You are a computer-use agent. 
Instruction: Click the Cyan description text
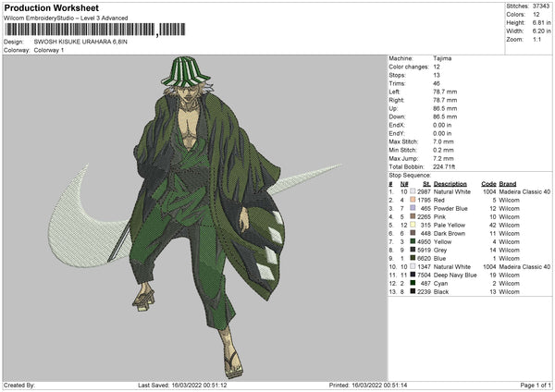(x=440, y=284)
